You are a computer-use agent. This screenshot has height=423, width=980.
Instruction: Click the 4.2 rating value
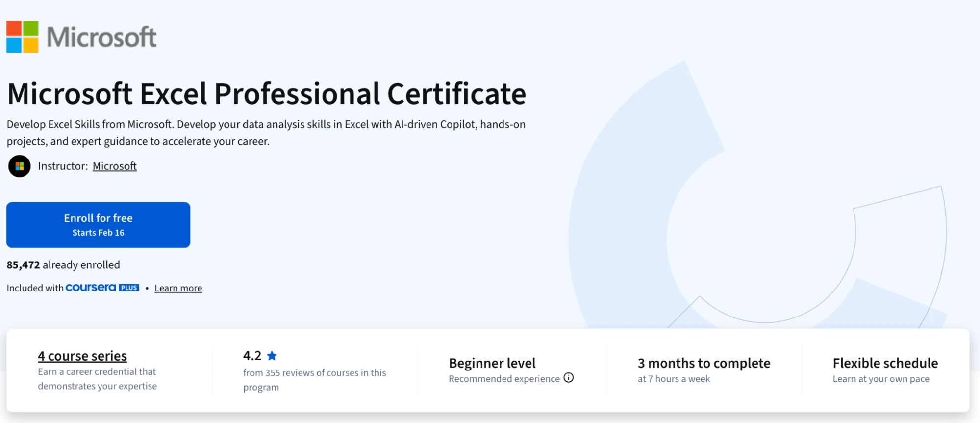[252, 355]
